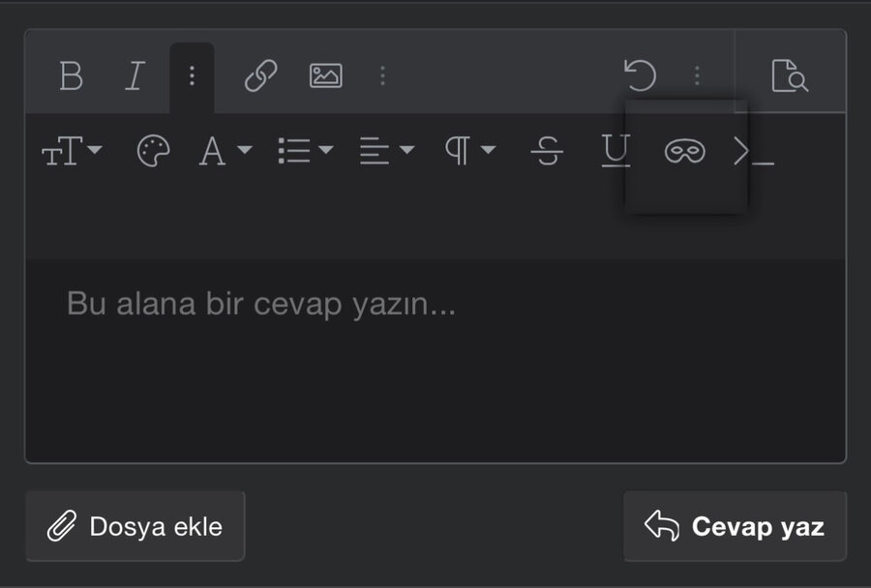Screen dimensions: 871x588
Task: Open the text color palette
Action: click(153, 151)
